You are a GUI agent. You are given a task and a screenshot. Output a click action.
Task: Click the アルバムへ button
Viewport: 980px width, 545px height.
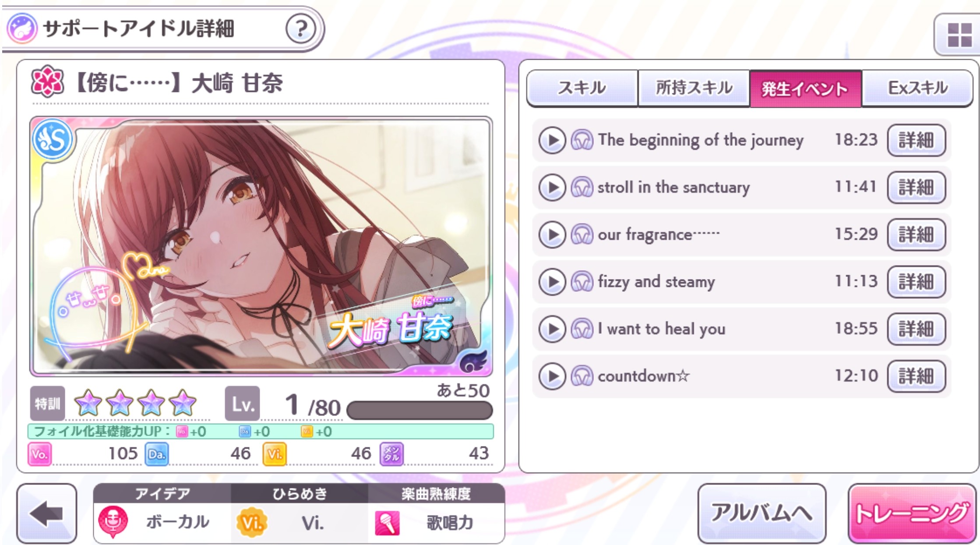(x=761, y=513)
